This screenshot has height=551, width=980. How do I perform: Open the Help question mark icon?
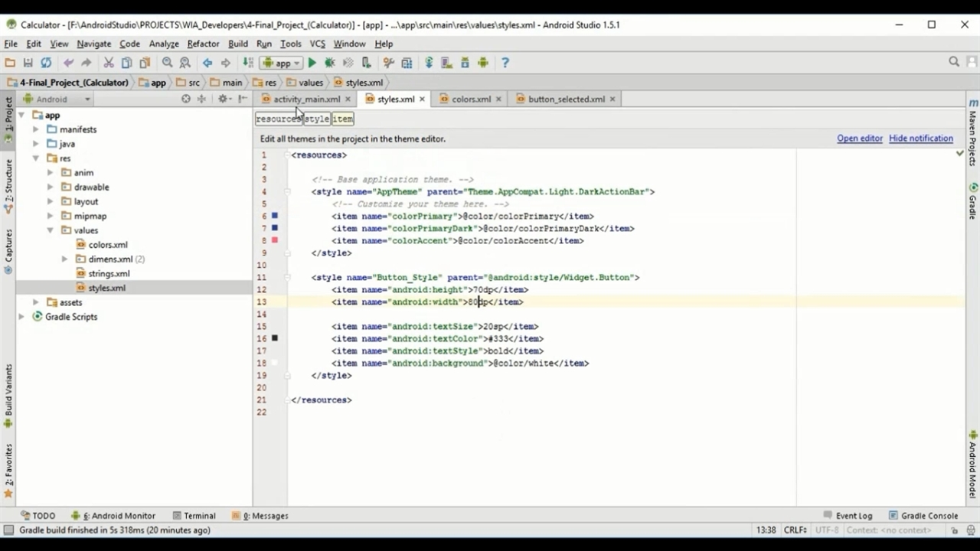pyautogui.click(x=505, y=63)
